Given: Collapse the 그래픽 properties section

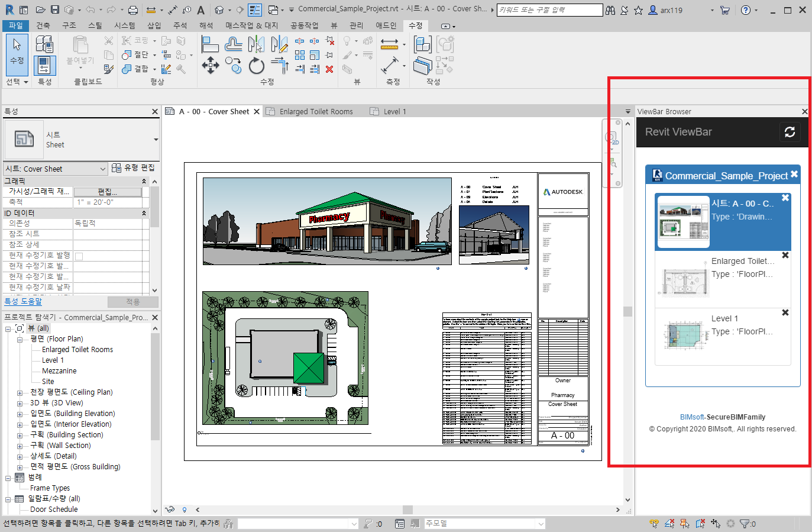Looking at the screenshot, I should [144, 181].
